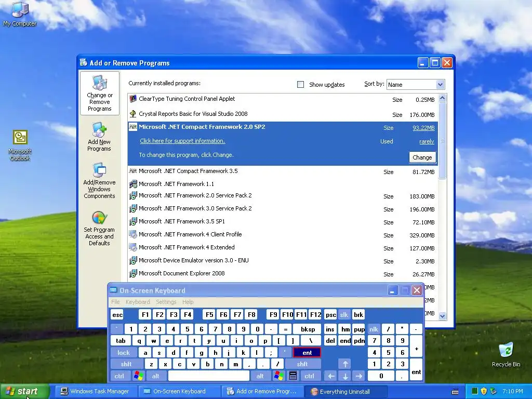532x399 pixels.
Task: Click the keyboard tray icon in taskbar
Action: tap(455, 392)
